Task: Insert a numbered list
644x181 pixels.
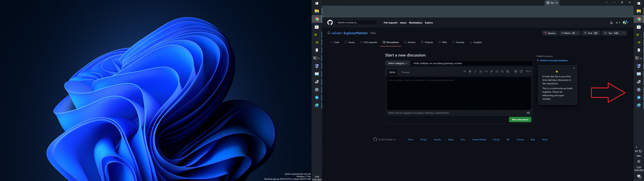Action: [502, 72]
